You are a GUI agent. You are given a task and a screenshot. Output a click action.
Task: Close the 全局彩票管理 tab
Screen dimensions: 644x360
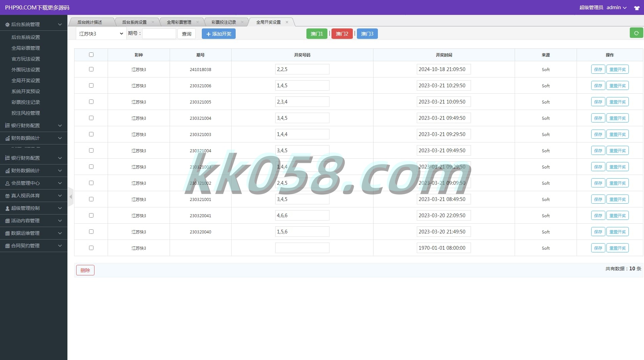click(x=197, y=22)
